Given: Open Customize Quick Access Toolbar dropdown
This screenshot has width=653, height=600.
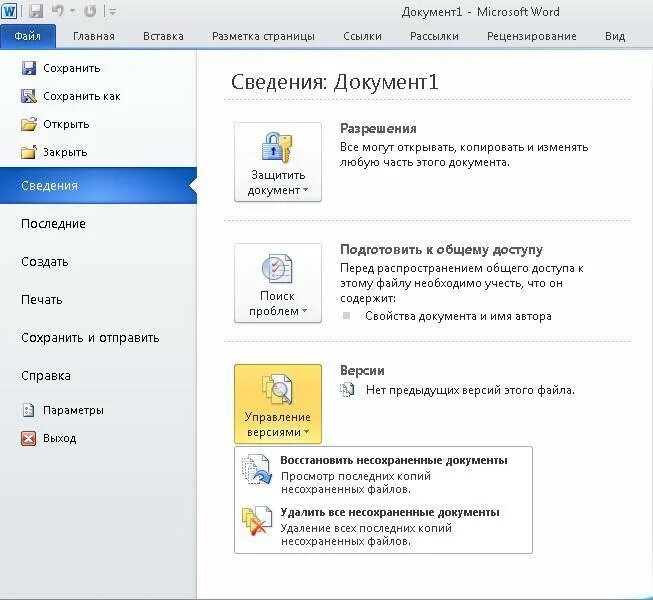Looking at the screenshot, I should pyautogui.click(x=112, y=12).
